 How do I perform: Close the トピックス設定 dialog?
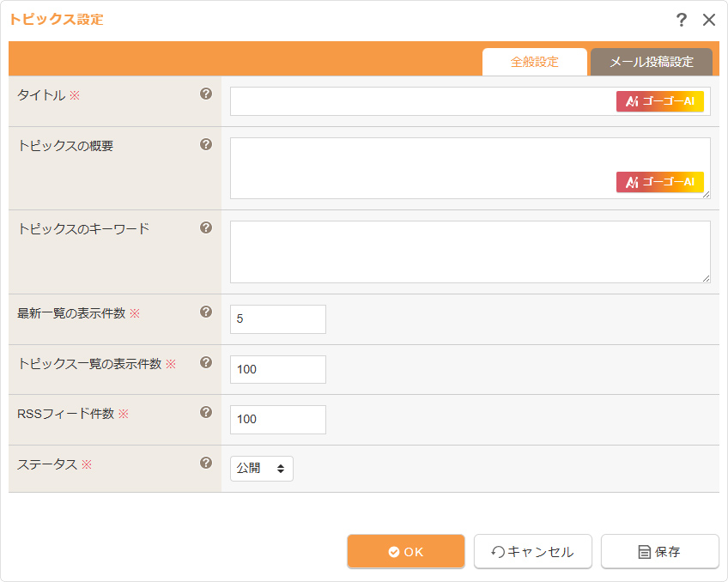click(x=709, y=20)
